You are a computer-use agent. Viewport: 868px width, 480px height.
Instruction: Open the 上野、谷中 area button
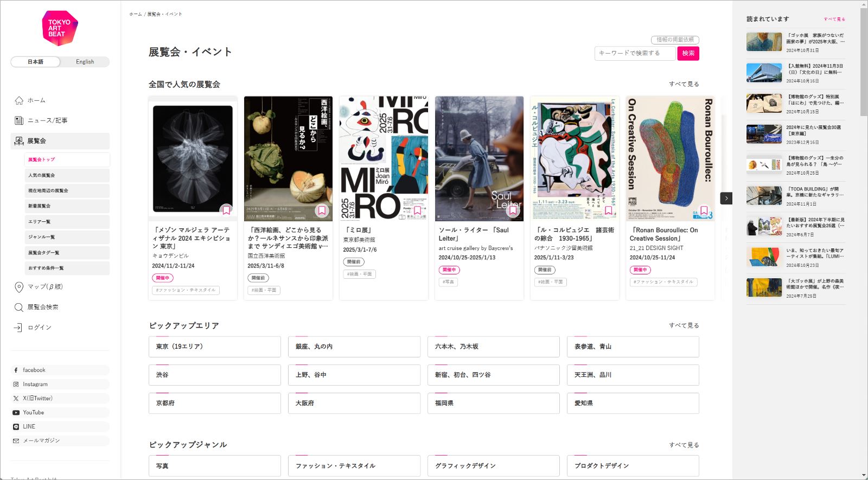(354, 375)
